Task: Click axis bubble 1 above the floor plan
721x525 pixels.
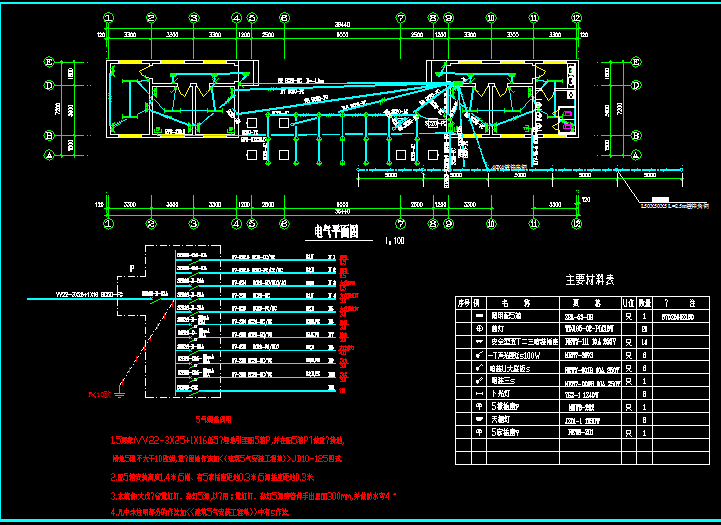Action: pos(108,18)
